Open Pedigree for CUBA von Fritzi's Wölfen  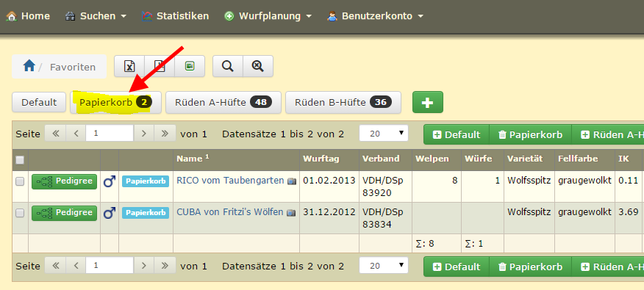pyautogui.click(x=64, y=213)
